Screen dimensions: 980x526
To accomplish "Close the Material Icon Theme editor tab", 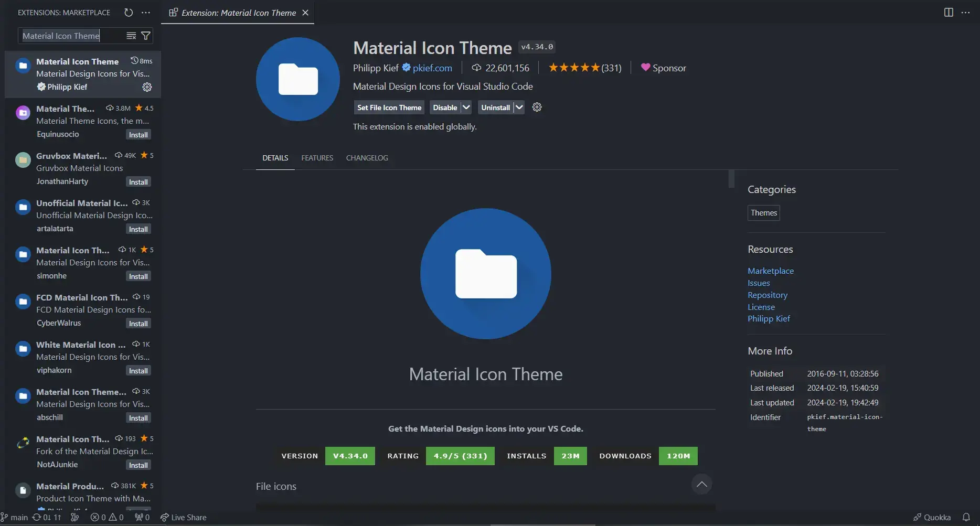I will point(305,13).
